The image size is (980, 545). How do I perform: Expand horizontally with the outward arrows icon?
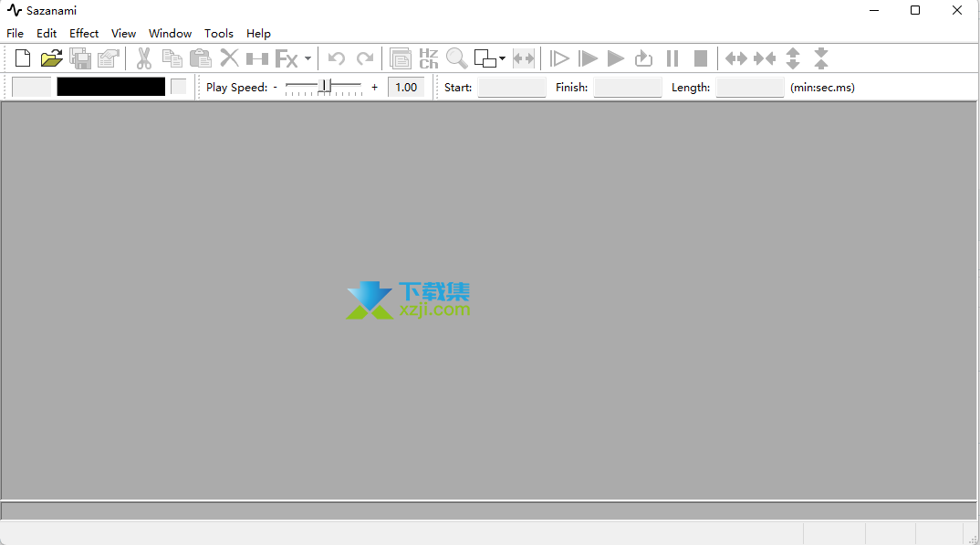click(x=735, y=58)
